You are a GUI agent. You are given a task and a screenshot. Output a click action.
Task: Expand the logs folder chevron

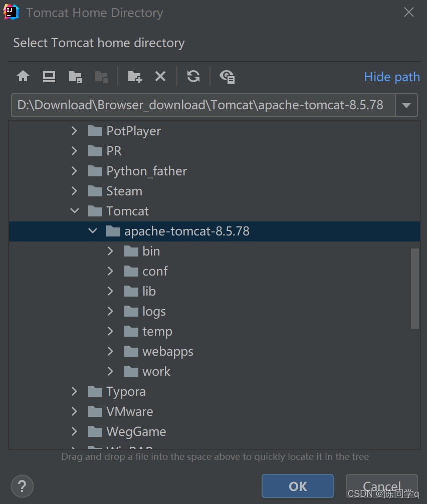coord(110,311)
